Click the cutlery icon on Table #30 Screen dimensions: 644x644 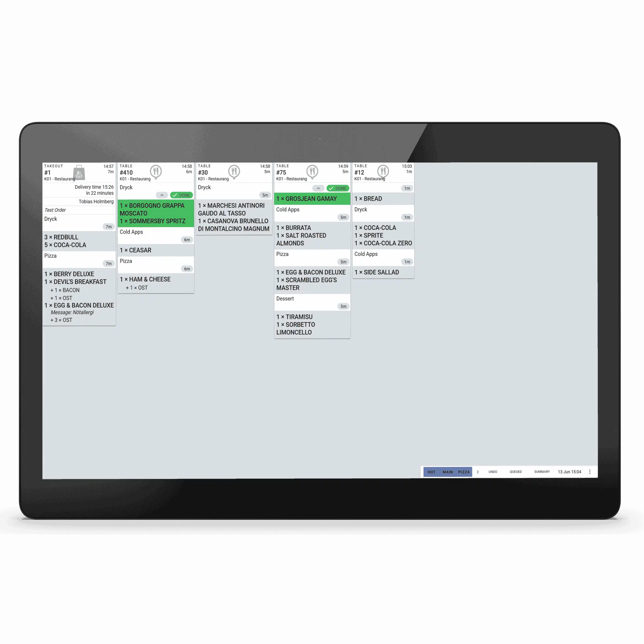(x=234, y=172)
